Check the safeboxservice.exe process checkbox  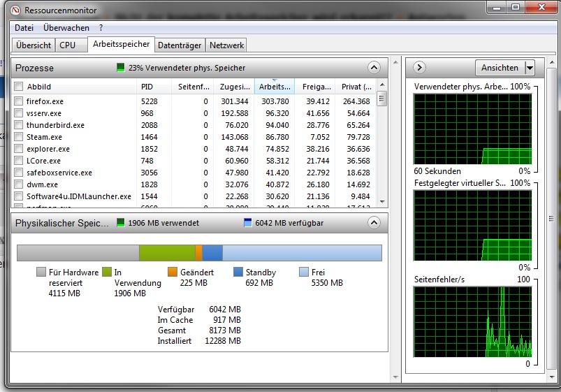18,172
